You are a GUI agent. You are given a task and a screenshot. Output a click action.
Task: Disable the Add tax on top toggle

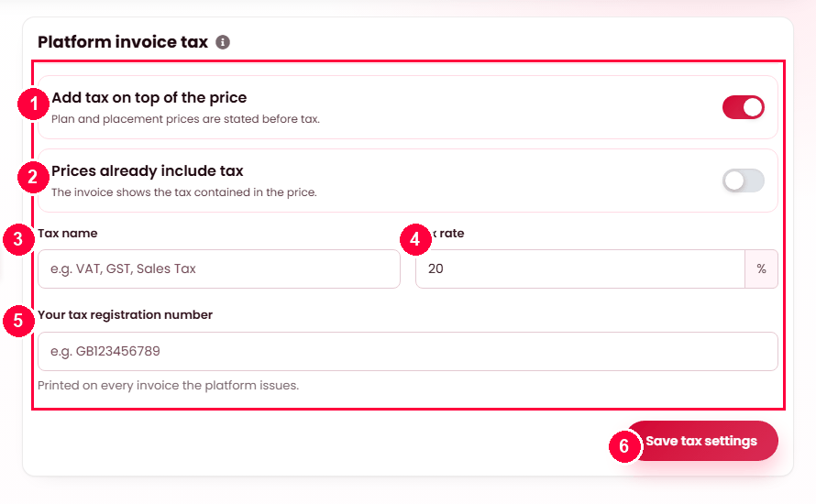[x=744, y=107]
